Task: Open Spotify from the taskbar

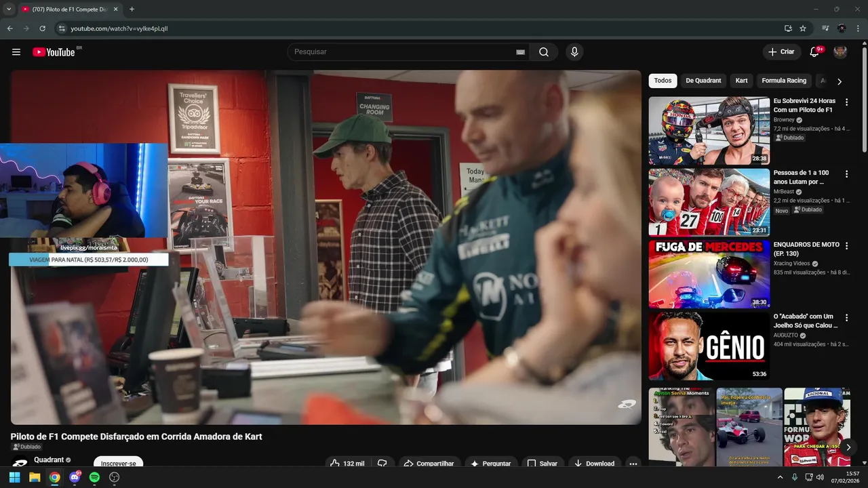Action: click(94, 477)
